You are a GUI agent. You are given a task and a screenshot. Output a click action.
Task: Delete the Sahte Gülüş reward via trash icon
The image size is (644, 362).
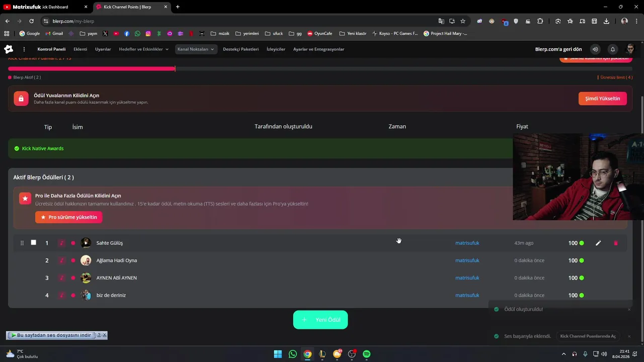[616, 243]
